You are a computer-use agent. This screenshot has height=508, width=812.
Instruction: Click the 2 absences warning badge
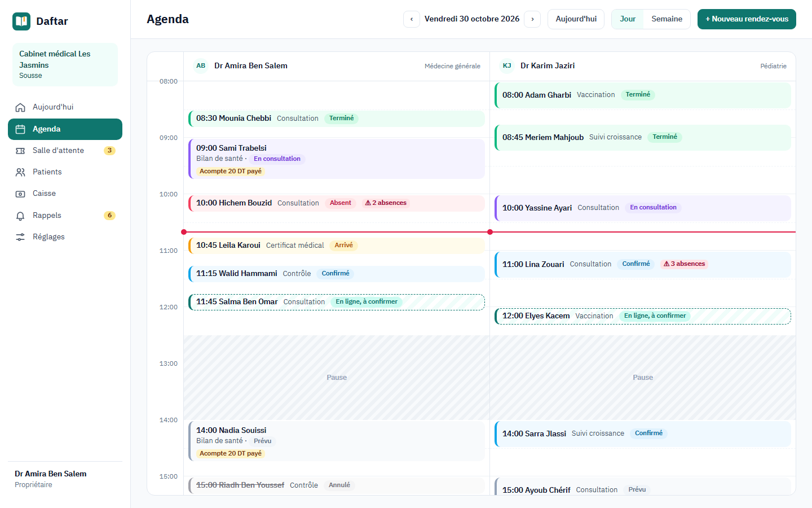[386, 203]
